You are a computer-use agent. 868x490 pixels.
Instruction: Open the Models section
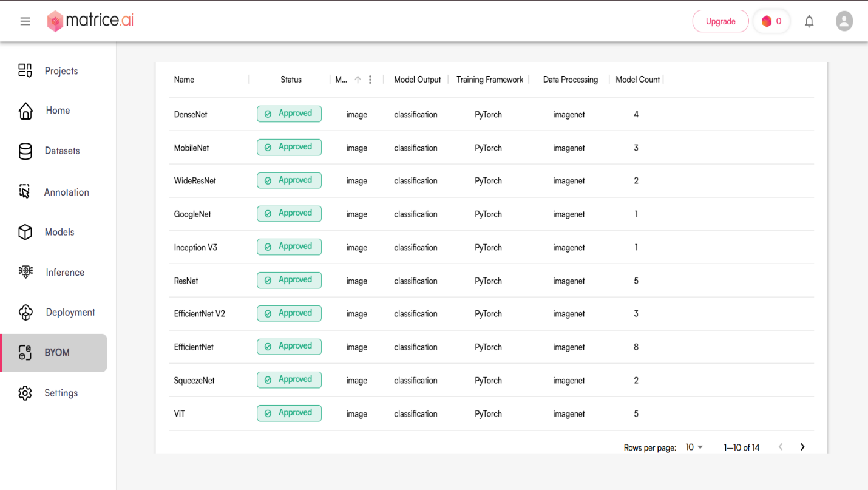point(59,232)
